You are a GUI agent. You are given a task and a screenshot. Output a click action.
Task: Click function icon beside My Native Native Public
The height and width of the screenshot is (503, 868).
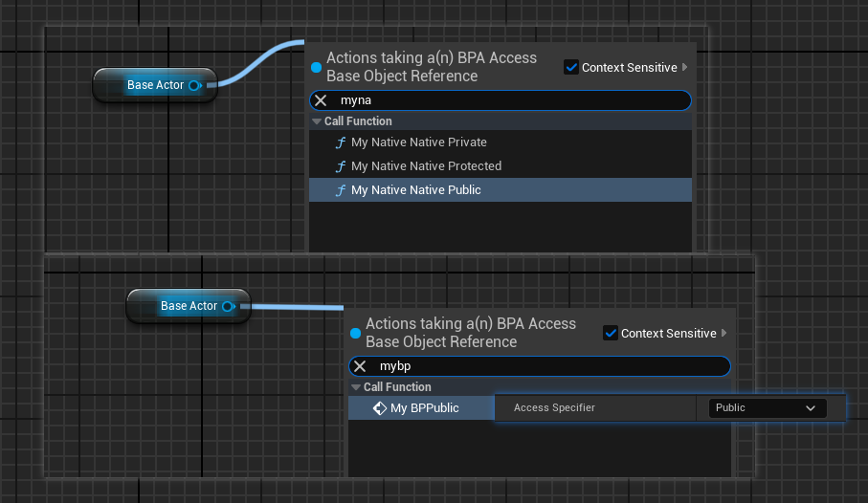pos(340,190)
